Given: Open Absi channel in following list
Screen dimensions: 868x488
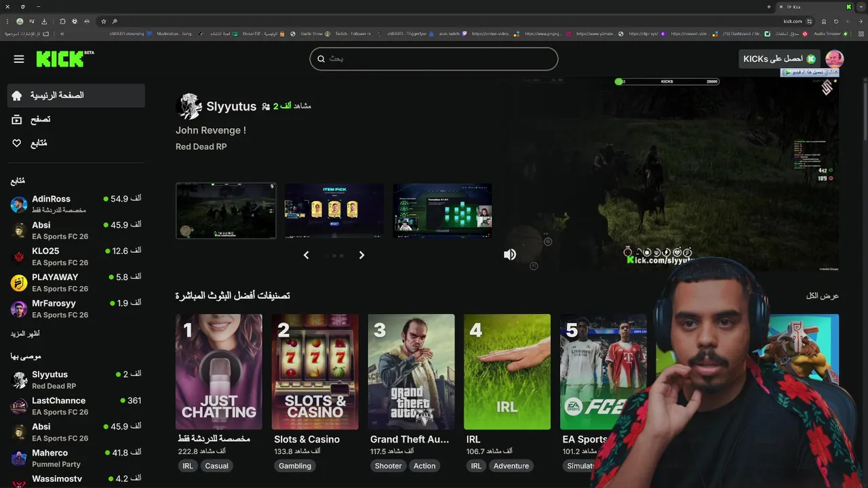Looking at the screenshot, I should point(76,230).
